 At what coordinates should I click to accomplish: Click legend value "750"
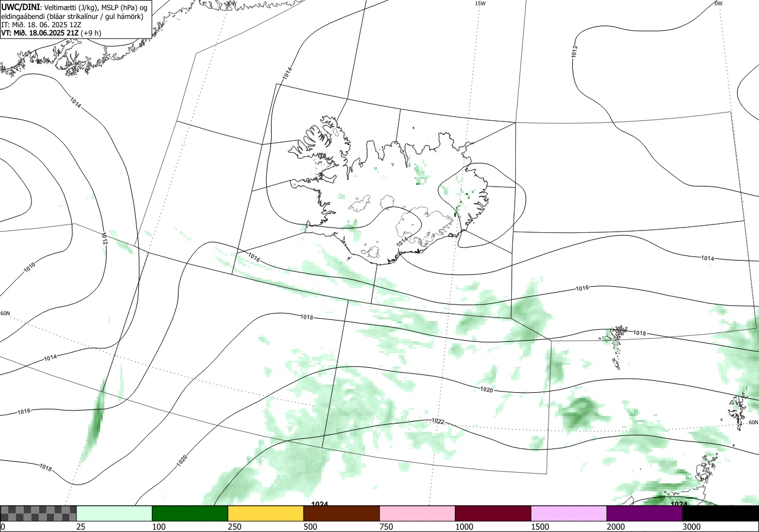387,527
